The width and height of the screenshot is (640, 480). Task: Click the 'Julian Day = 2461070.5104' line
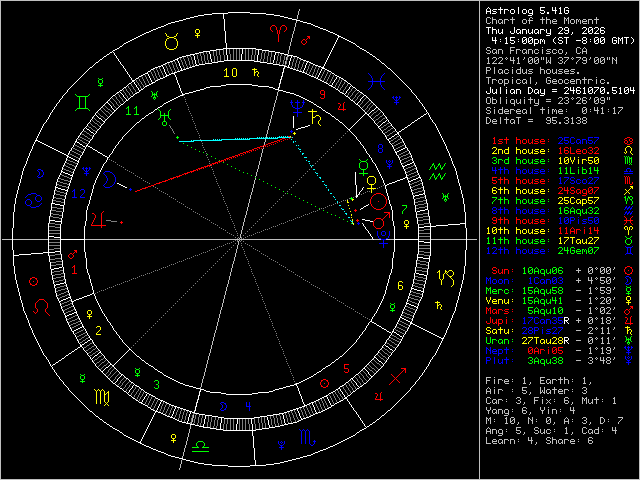click(560, 91)
